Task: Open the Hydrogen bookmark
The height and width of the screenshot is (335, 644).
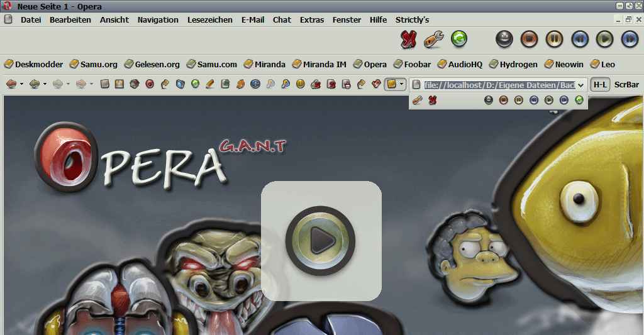Action: (513, 64)
